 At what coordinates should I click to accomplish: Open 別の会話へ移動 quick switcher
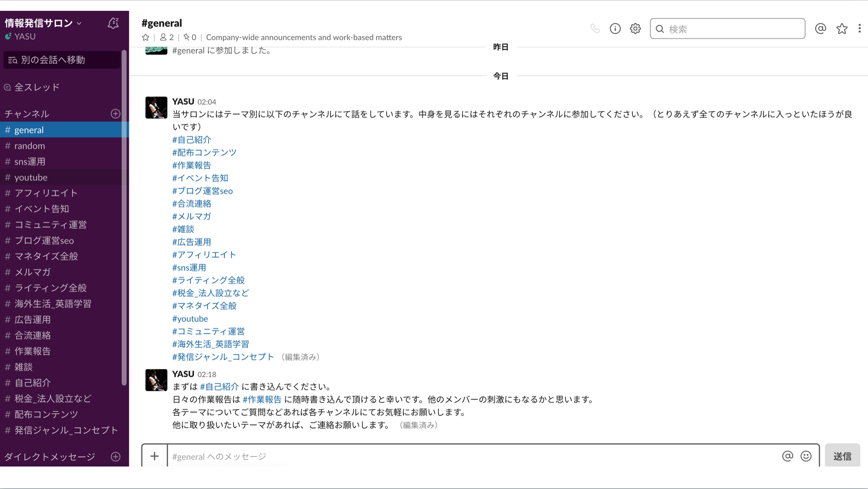[62, 60]
